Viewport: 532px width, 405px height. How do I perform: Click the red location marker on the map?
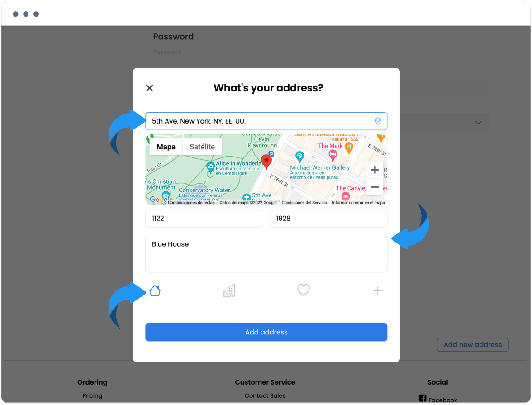(266, 162)
